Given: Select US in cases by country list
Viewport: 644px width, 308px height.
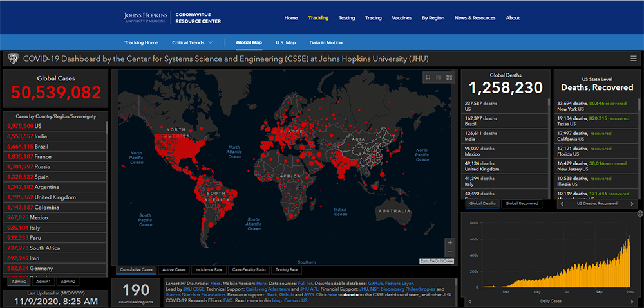Looking at the screenshot, I should tap(55, 126).
